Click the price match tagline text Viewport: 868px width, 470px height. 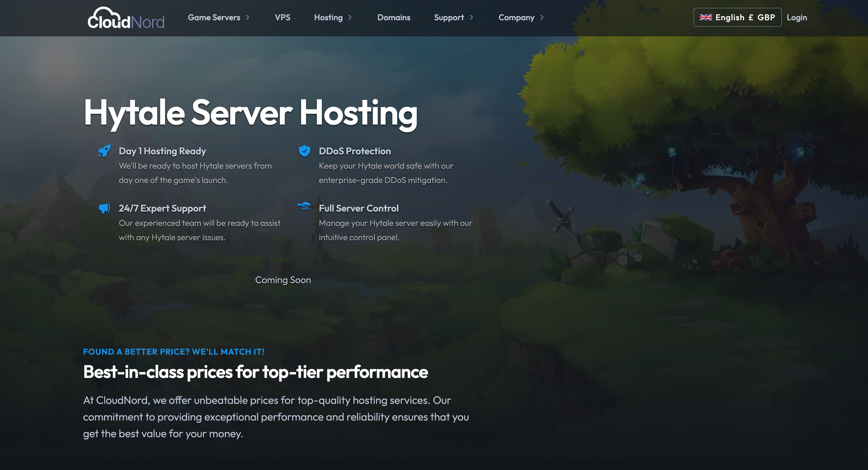pyautogui.click(x=174, y=352)
